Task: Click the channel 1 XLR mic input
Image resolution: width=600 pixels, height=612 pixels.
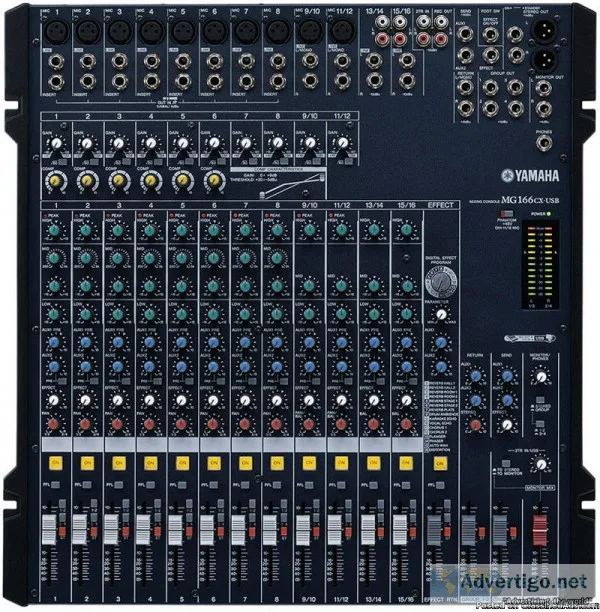Action: click(57, 31)
